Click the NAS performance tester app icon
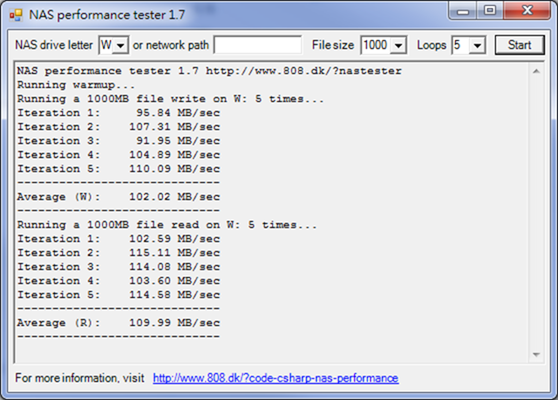The width and height of the screenshot is (558, 400). coord(16,15)
